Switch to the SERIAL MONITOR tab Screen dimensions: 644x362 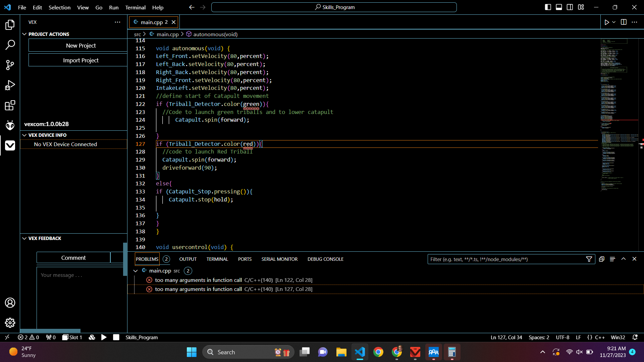(279, 259)
